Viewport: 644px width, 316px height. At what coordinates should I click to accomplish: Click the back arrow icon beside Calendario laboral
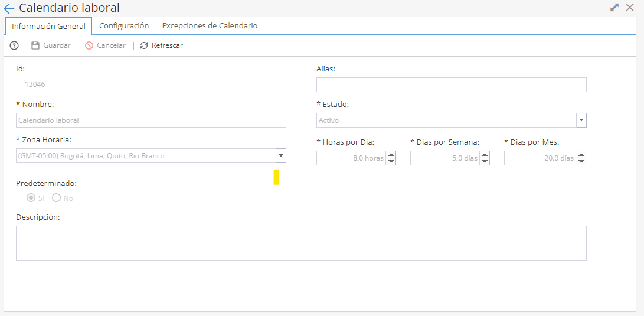point(9,8)
